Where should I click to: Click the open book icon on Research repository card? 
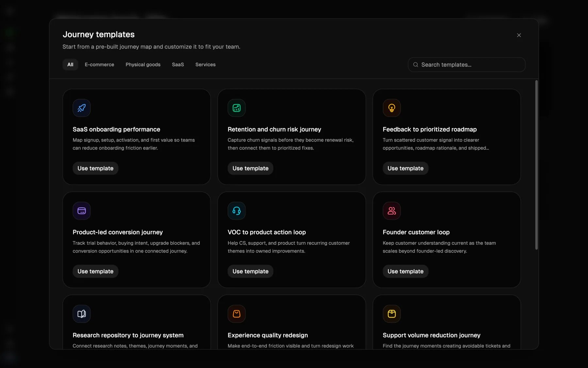(x=82, y=314)
